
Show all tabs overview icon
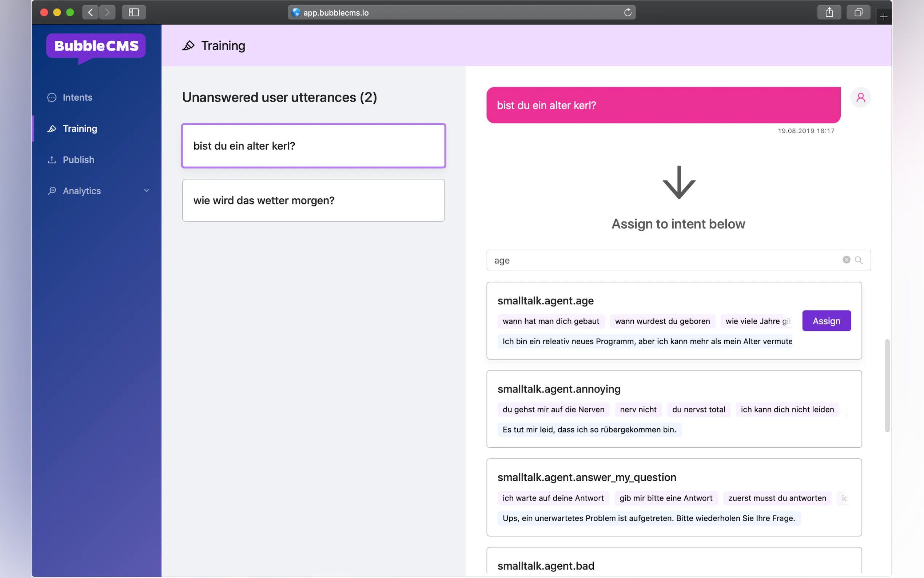[x=858, y=13]
